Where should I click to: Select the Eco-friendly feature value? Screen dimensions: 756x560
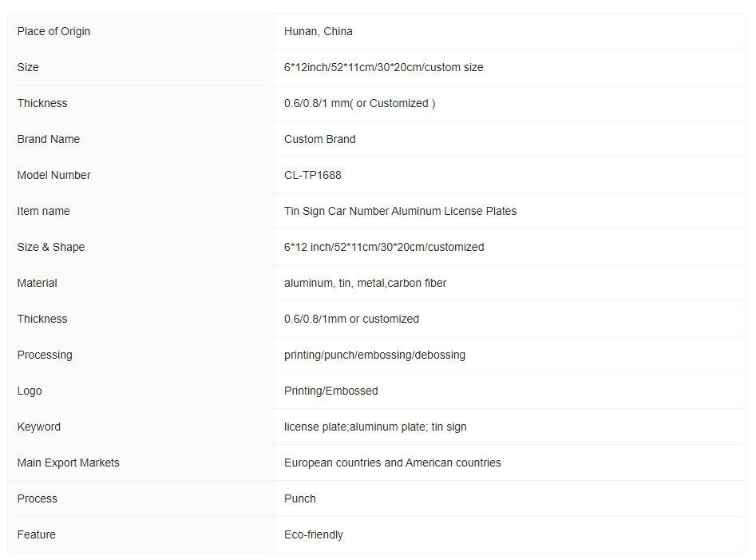pos(314,535)
